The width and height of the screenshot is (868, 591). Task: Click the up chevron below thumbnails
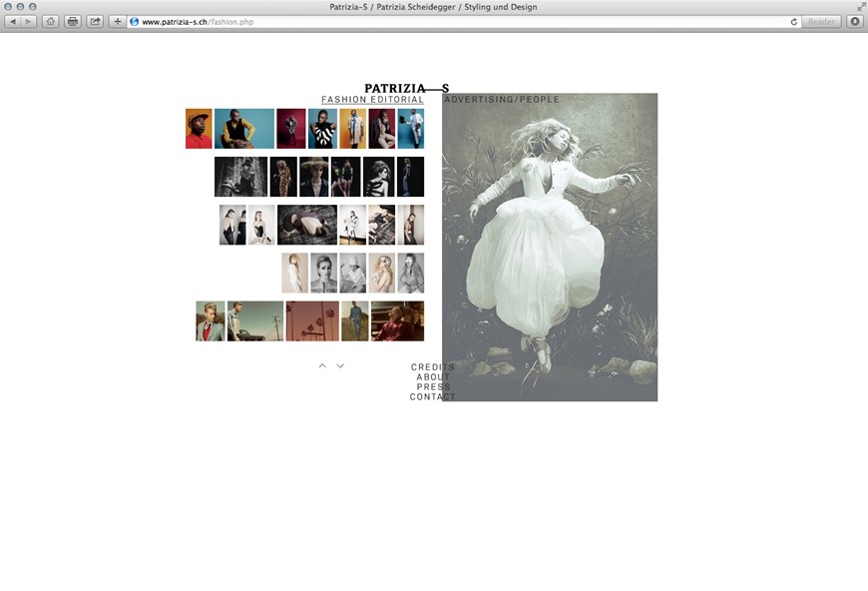(322, 366)
